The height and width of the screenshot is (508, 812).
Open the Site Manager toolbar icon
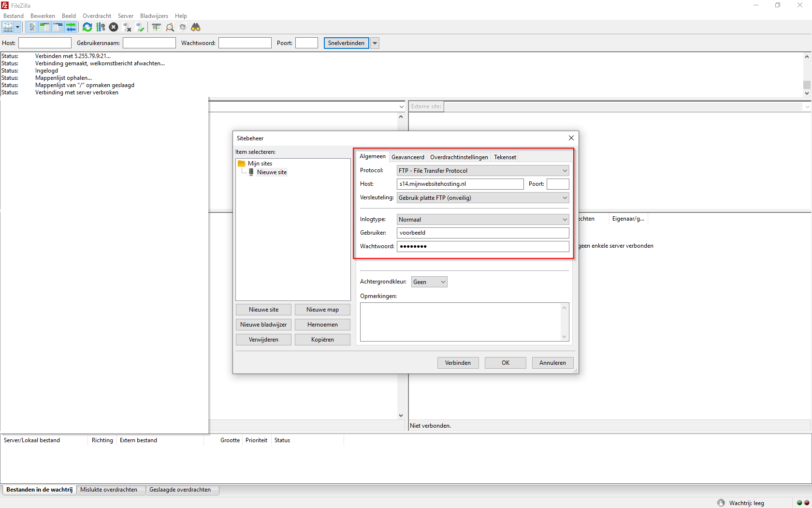click(8, 27)
